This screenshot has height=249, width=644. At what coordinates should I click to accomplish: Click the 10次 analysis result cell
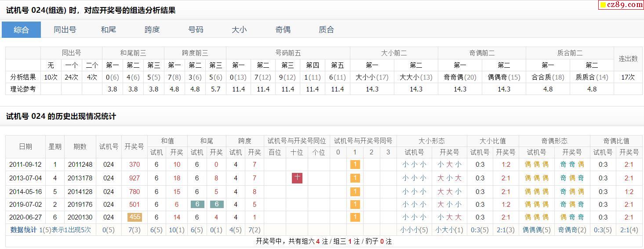(x=51, y=77)
